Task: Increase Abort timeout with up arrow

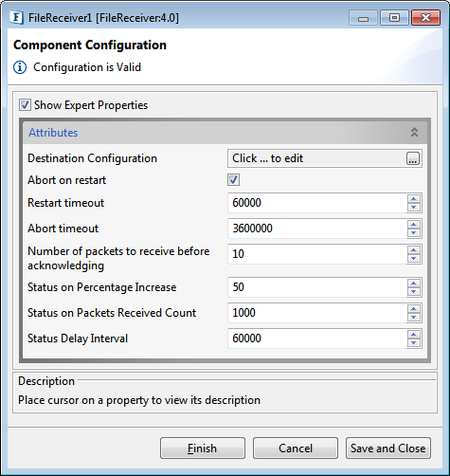Action: pos(414,225)
